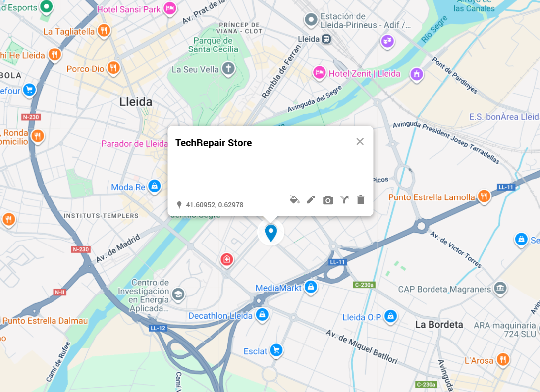Viewport: 540px width, 392px height.
Task: Close the TechRepair Store info popup
Action: (x=360, y=141)
